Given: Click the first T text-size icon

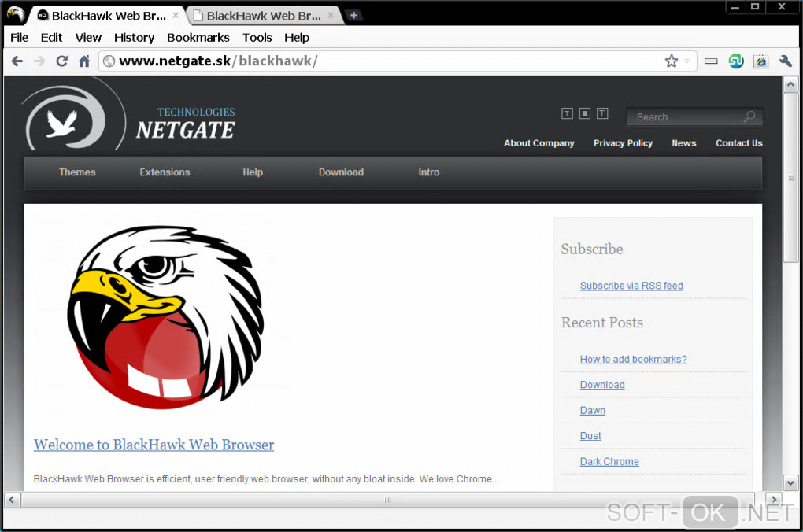Looking at the screenshot, I should tap(567, 113).
